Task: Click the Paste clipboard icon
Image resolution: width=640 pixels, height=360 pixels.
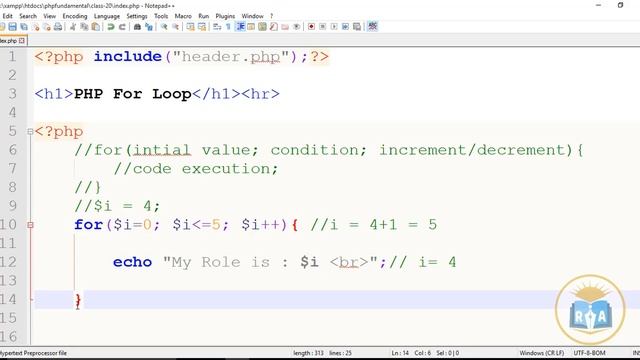Action: (96, 27)
